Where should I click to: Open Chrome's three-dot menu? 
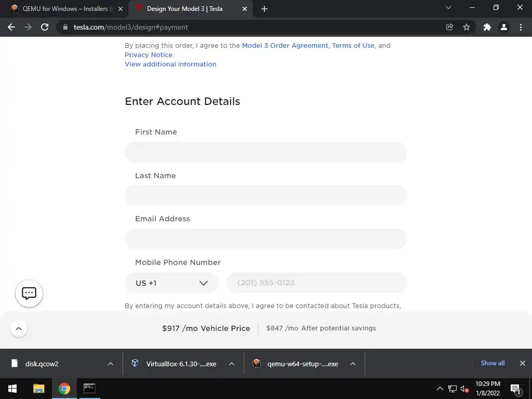[521, 27]
